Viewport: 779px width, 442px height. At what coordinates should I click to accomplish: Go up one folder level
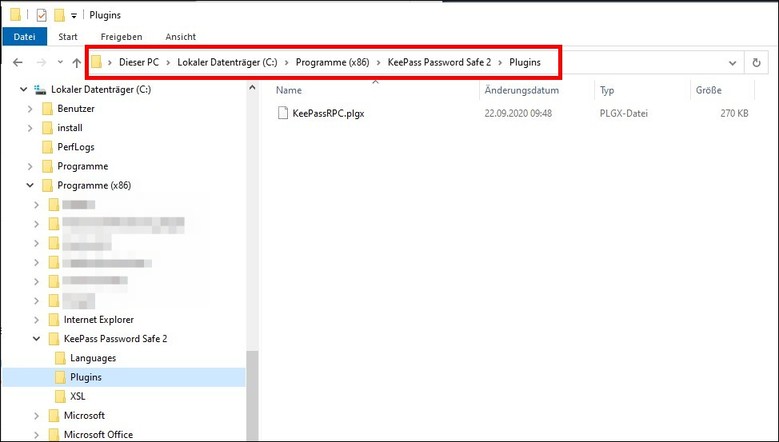click(x=77, y=63)
